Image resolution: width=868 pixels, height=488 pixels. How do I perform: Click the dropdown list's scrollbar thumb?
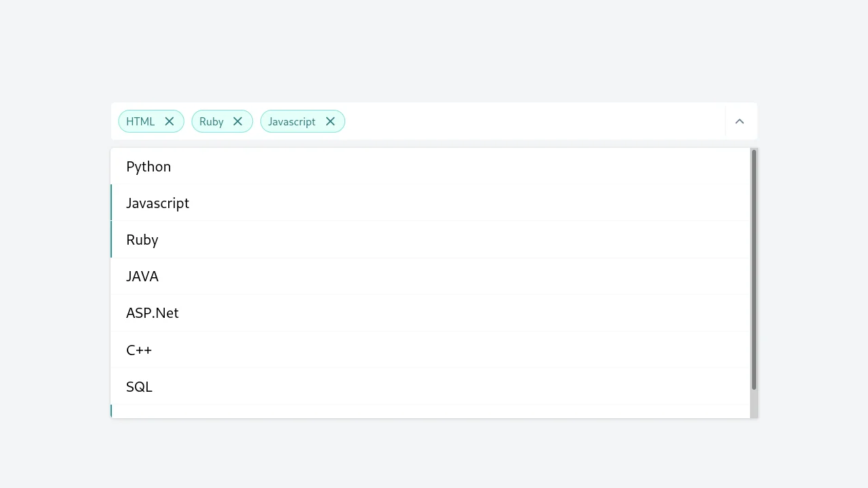pos(753,271)
